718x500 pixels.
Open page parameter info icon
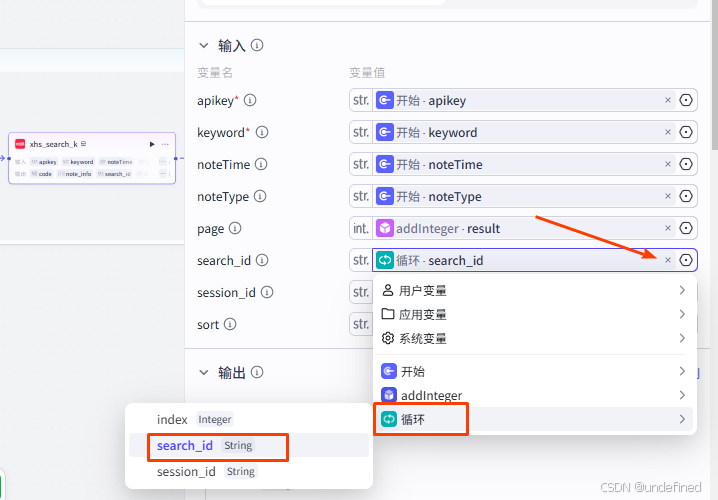coord(235,228)
